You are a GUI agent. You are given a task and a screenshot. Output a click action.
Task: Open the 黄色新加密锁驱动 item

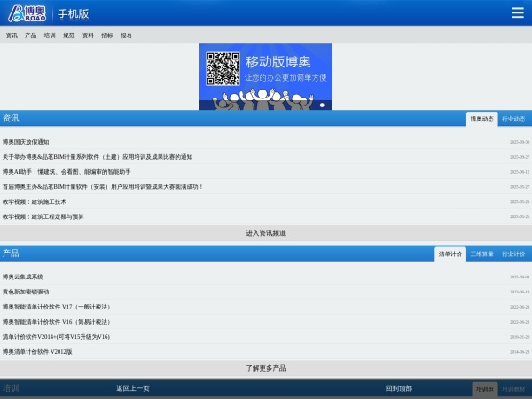26,292
